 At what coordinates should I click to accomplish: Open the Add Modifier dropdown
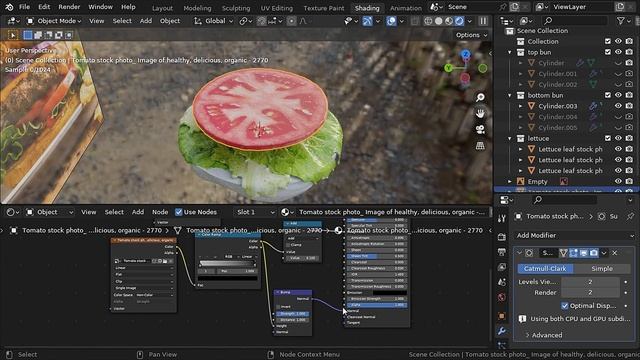point(575,236)
